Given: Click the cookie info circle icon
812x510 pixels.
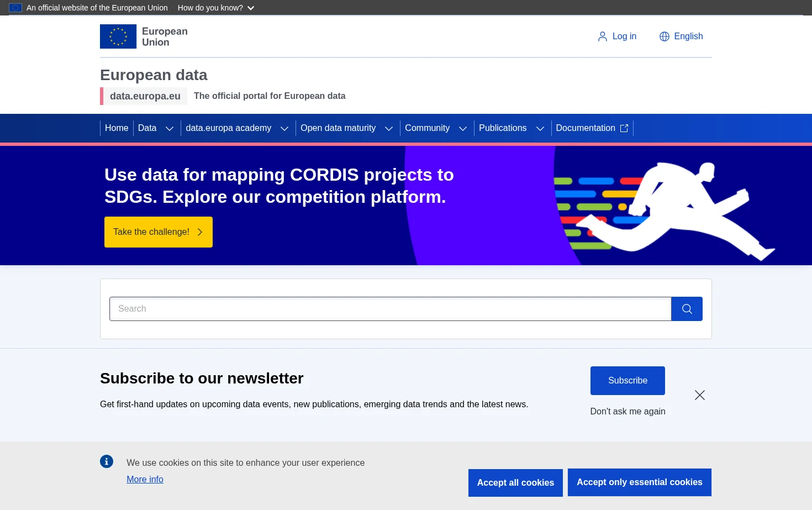Looking at the screenshot, I should pos(107,461).
